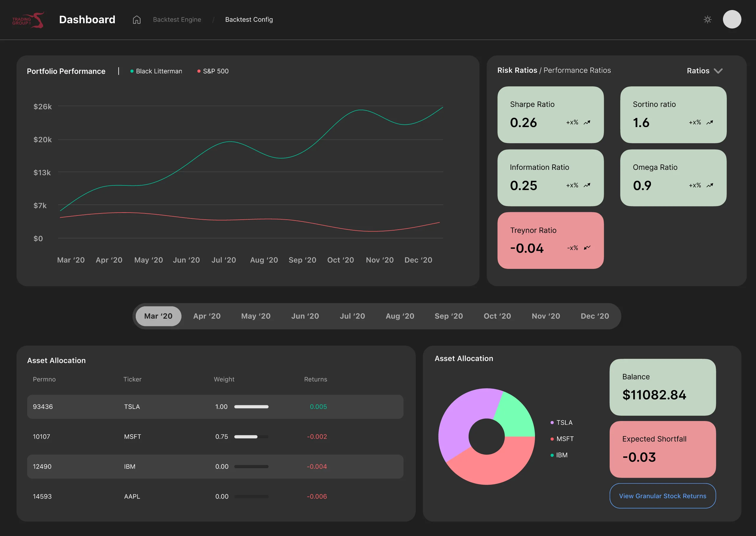Click the home icon in breadcrumb
756x536 pixels.
[137, 20]
